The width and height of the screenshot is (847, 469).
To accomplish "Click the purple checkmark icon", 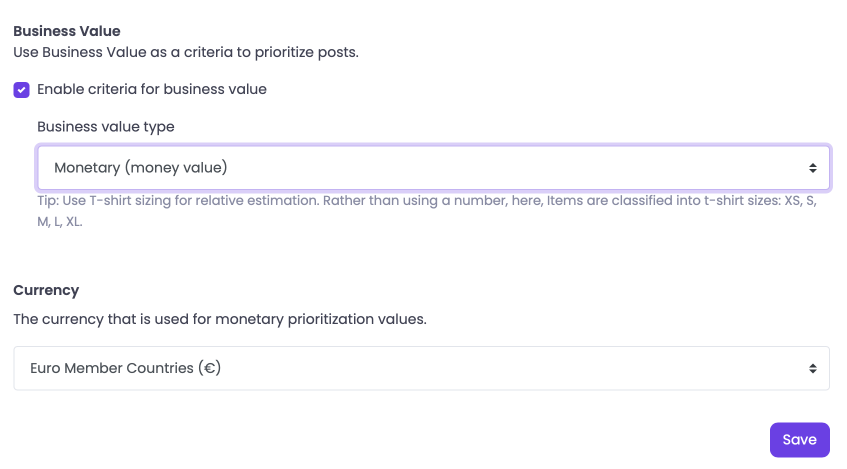I will coord(21,90).
